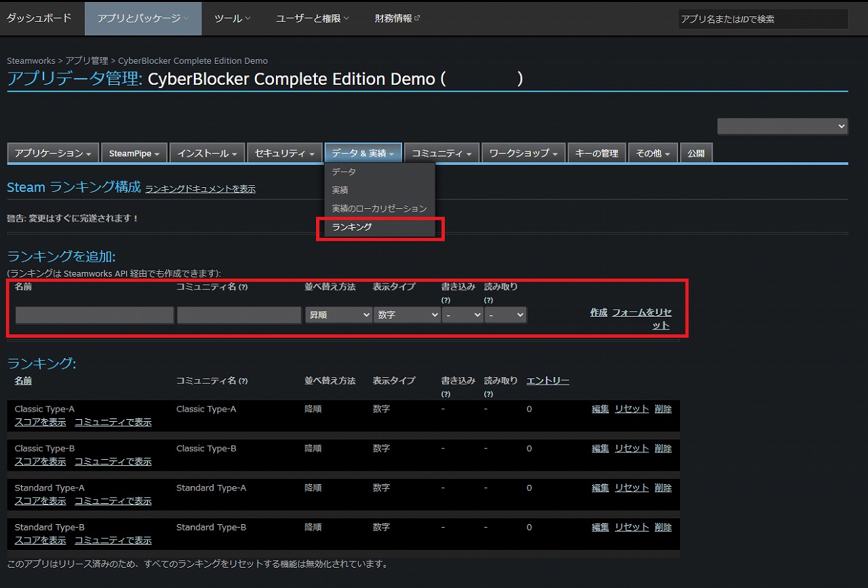Show scores for Classic Type-A
This screenshot has width=868, height=588.
pyautogui.click(x=41, y=423)
